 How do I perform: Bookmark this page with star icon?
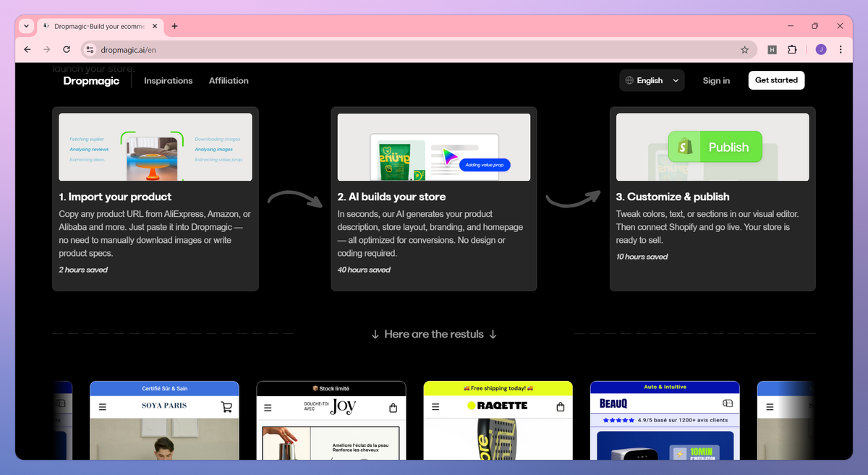(x=744, y=50)
